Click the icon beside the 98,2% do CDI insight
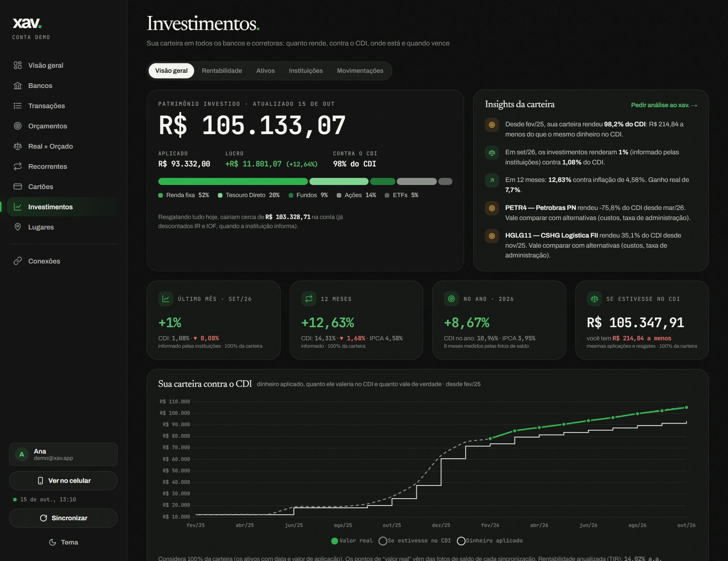Image resolution: width=728 pixels, height=561 pixels. [x=492, y=125]
